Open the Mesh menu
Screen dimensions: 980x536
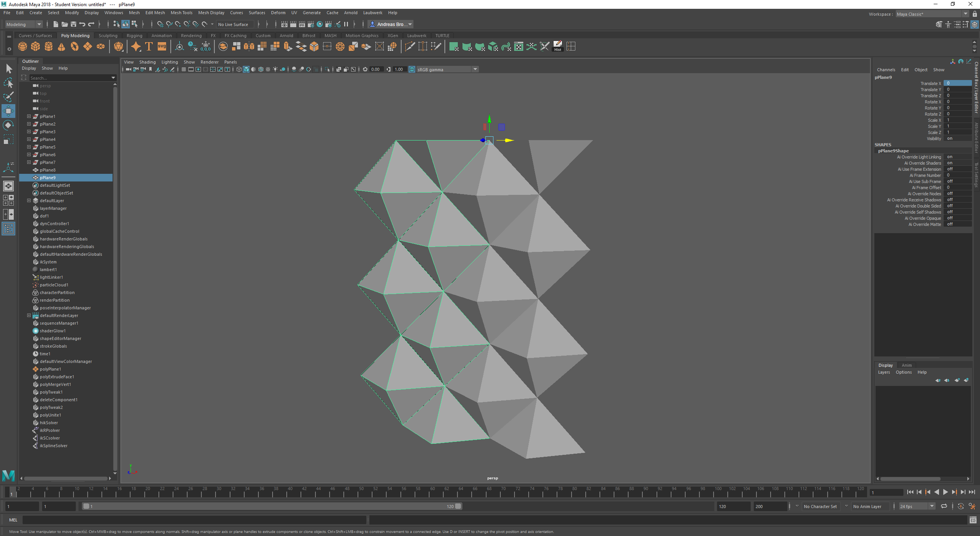tap(134, 13)
